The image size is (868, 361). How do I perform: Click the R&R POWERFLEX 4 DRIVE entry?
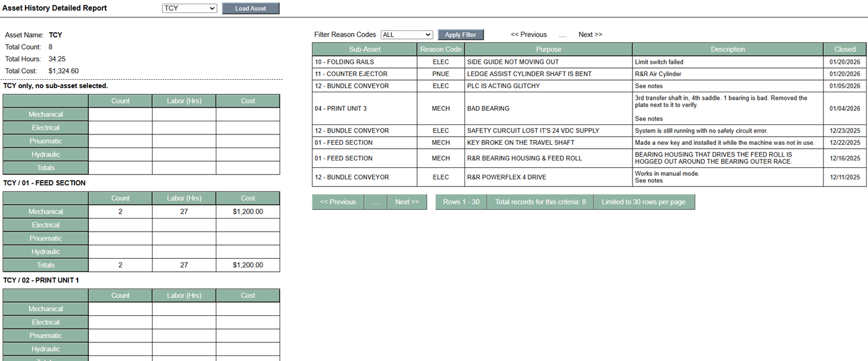pyautogui.click(x=508, y=177)
